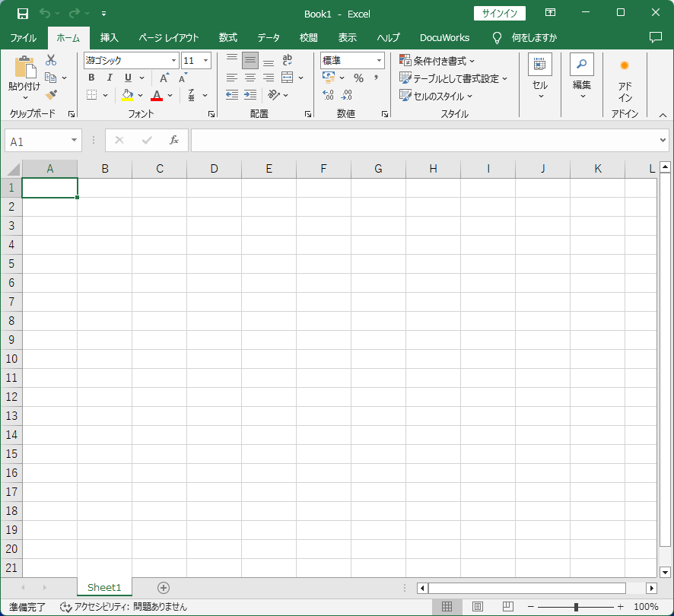
Task: Click the Percent style icon
Action: [x=358, y=78]
